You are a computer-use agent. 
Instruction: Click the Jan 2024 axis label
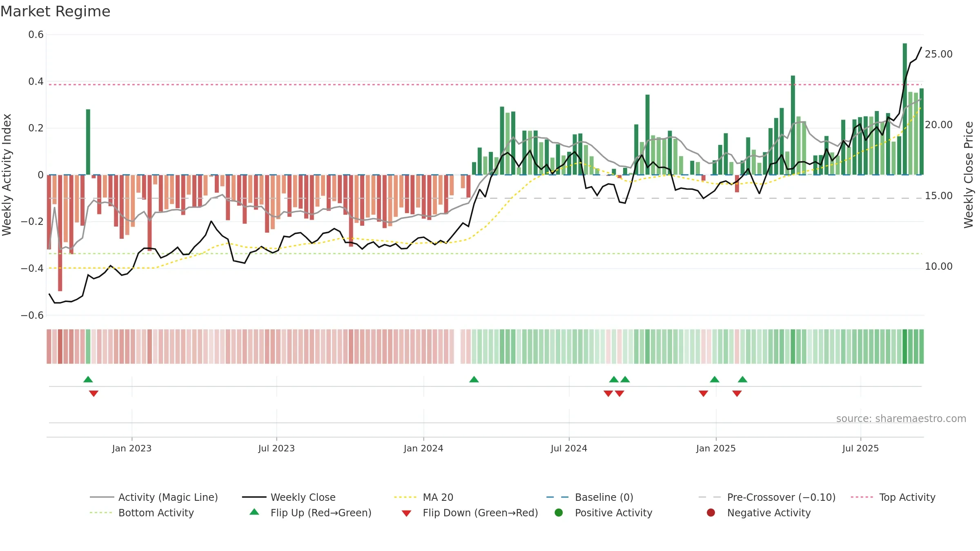423,448
